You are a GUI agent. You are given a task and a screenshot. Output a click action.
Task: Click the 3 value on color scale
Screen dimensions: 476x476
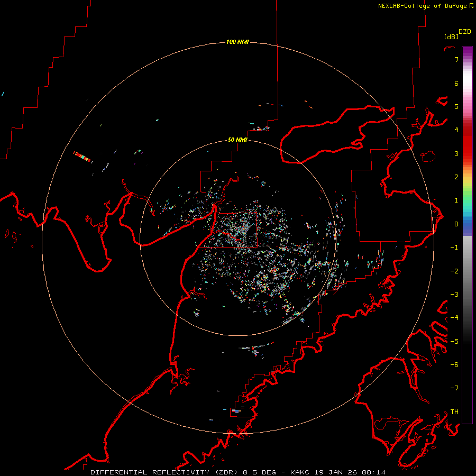click(x=456, y=153)
